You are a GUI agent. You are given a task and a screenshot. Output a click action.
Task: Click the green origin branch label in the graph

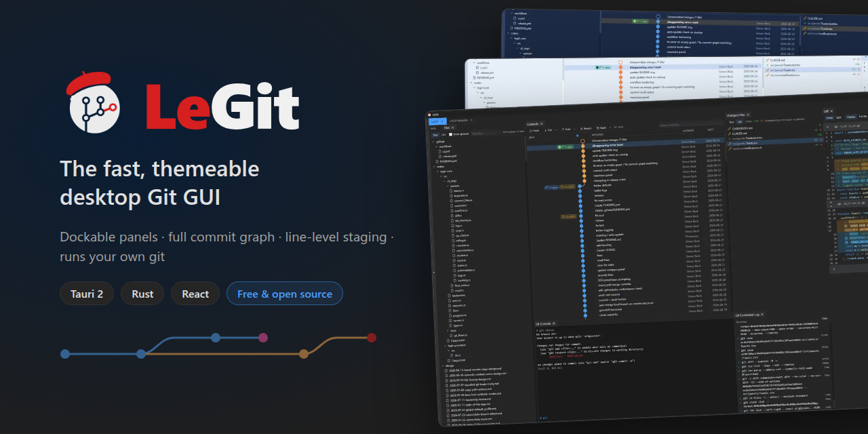tap(566, 146)
